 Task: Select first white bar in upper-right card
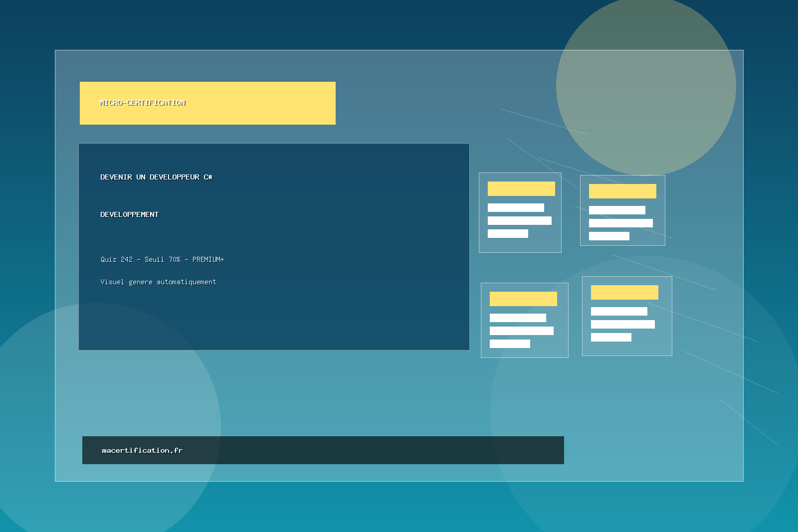click(617, 210)
